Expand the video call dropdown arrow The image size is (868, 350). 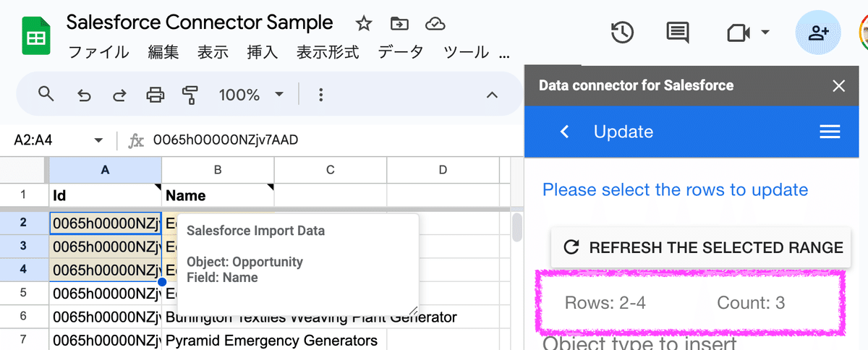click(765, 33)
